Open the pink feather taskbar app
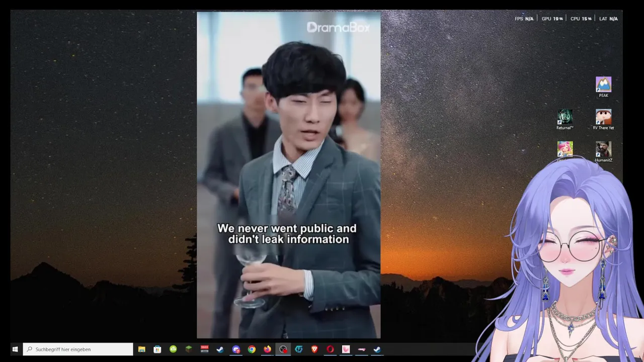The height and width of the screenshot is (362, 644). tap(346, 349)
